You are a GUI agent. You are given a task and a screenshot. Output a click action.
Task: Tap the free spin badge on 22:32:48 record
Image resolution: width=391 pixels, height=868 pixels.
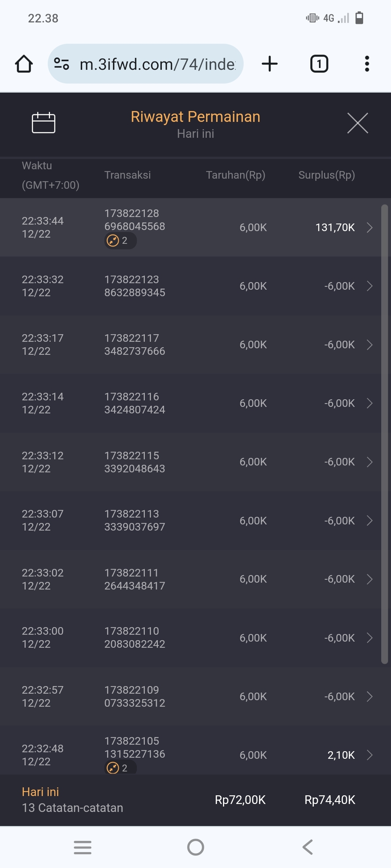[x=120, y=767]
